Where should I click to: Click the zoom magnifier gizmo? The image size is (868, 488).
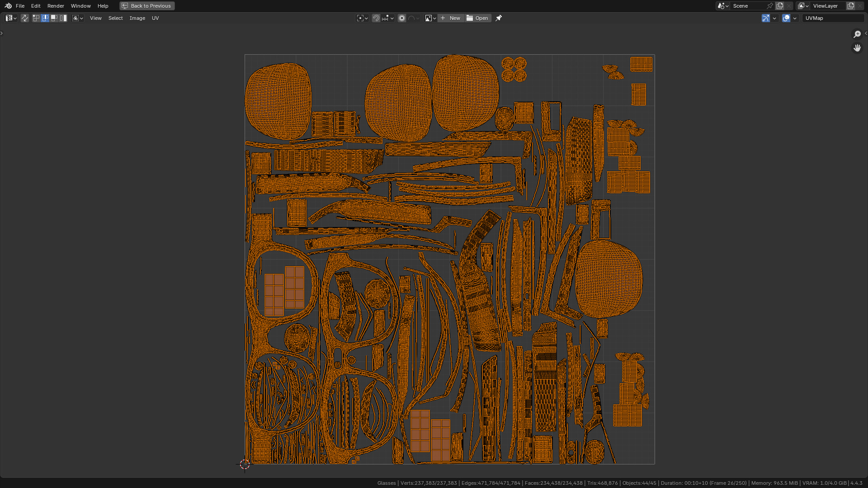[x=857, y=34]
